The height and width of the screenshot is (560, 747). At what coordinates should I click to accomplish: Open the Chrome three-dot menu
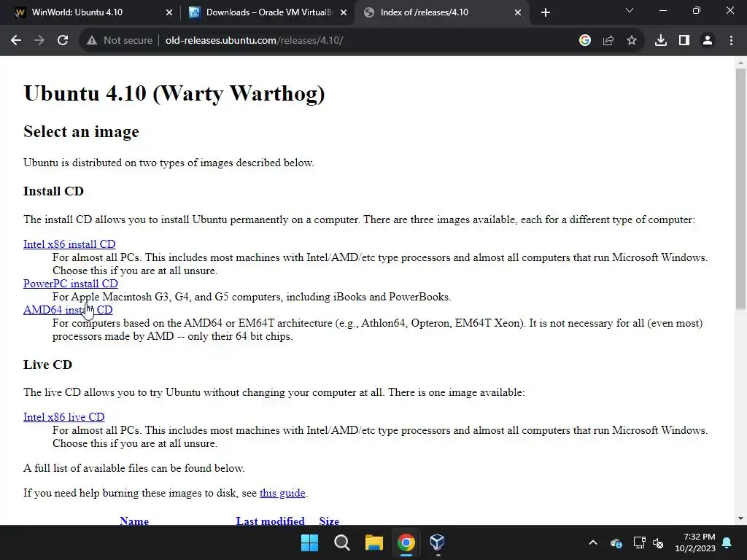[731, 41]
